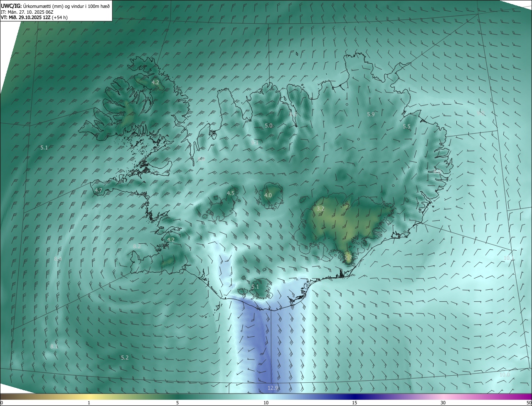
Task: Click the 4.7 value label on the map
Action: [x=99, y=190]
